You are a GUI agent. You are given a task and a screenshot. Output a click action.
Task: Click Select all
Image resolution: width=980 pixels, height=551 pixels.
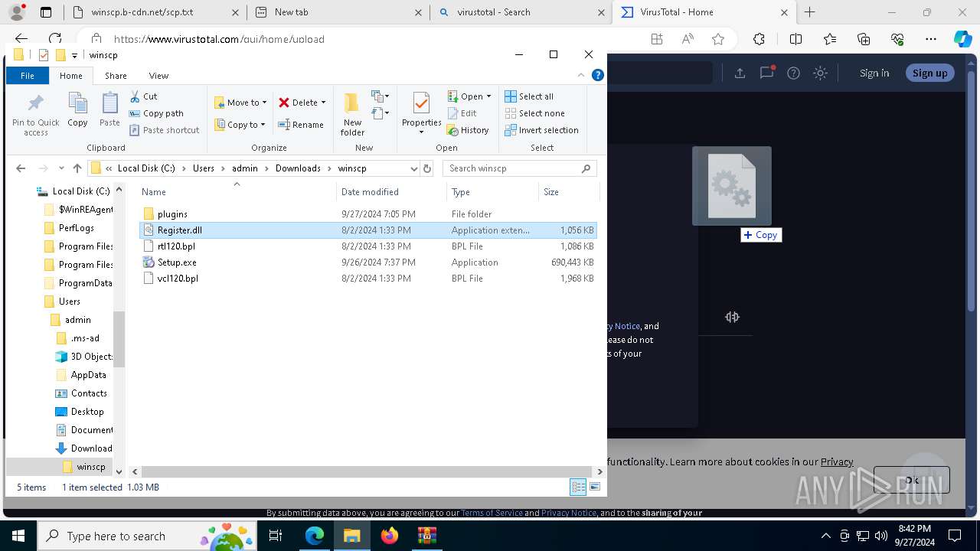point(528,96)
